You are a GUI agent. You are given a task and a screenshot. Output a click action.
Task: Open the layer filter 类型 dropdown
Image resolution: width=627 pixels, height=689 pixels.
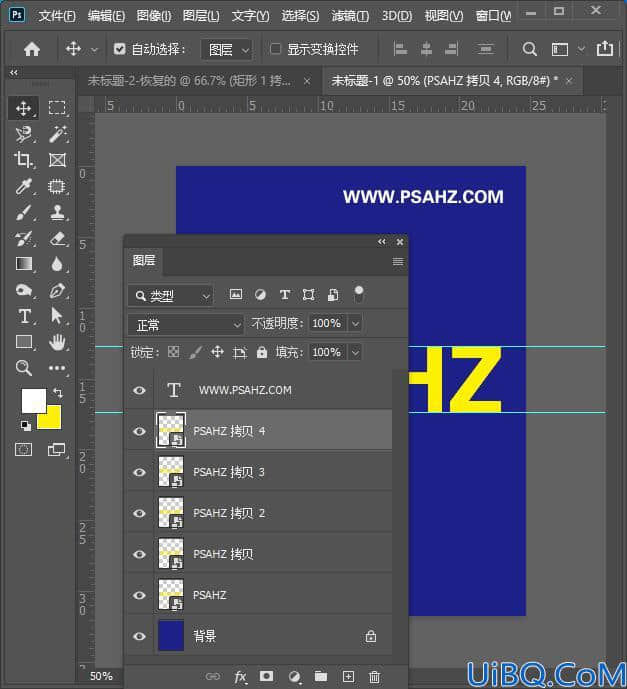[170, 296]
